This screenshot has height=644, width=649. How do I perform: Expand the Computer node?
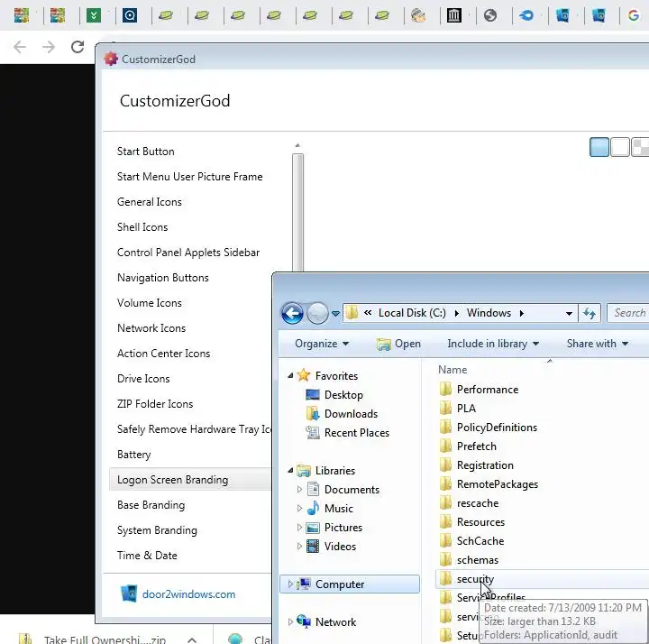290,584
